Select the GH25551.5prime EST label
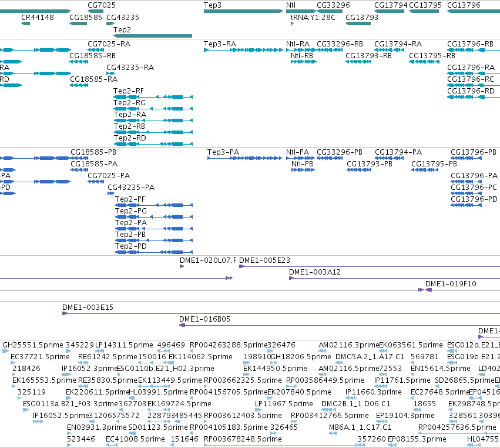This screenshot has height=448, width=500. point(33,345)
